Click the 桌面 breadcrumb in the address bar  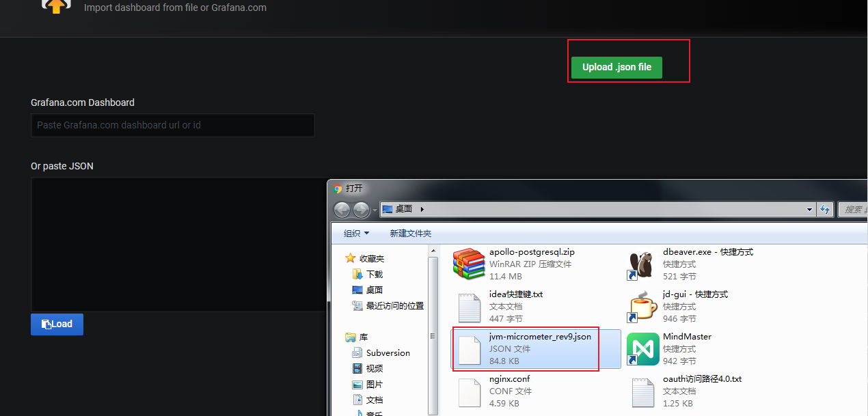(403, 209)
